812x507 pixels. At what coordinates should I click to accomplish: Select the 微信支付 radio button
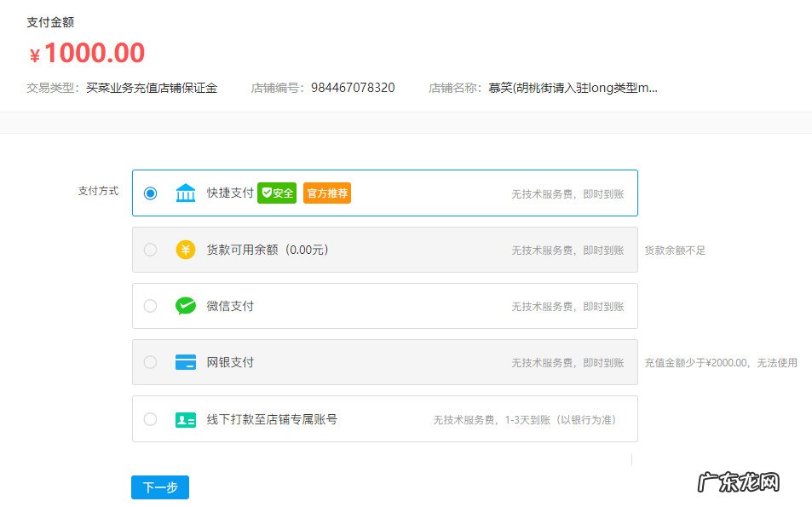pyautogui.click(x=151, y=306)
